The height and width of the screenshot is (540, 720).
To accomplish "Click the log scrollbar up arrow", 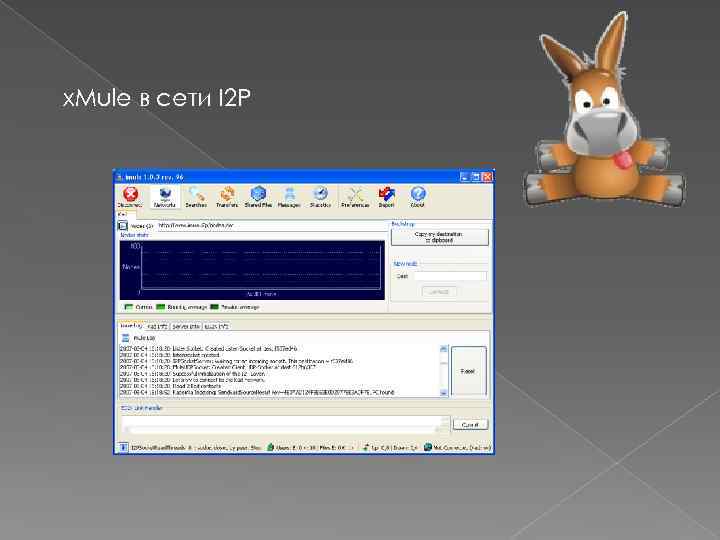I will [x=444, y=349].
